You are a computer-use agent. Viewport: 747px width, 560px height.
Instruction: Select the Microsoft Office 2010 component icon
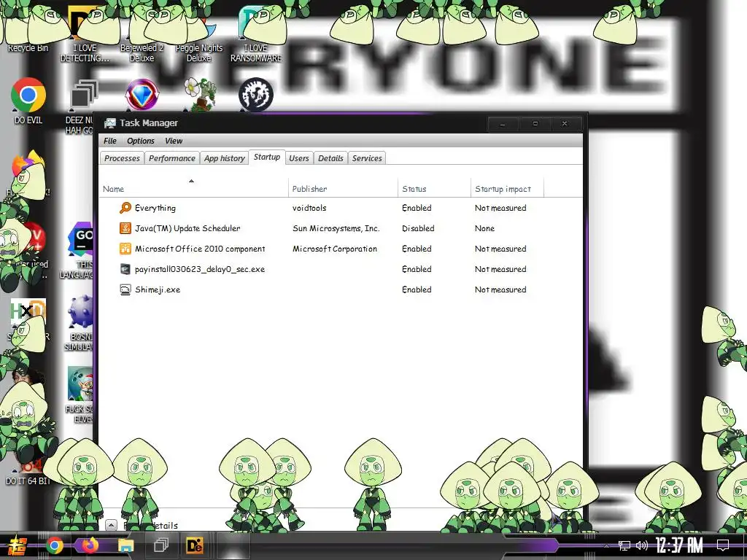[x=125, y=249]
